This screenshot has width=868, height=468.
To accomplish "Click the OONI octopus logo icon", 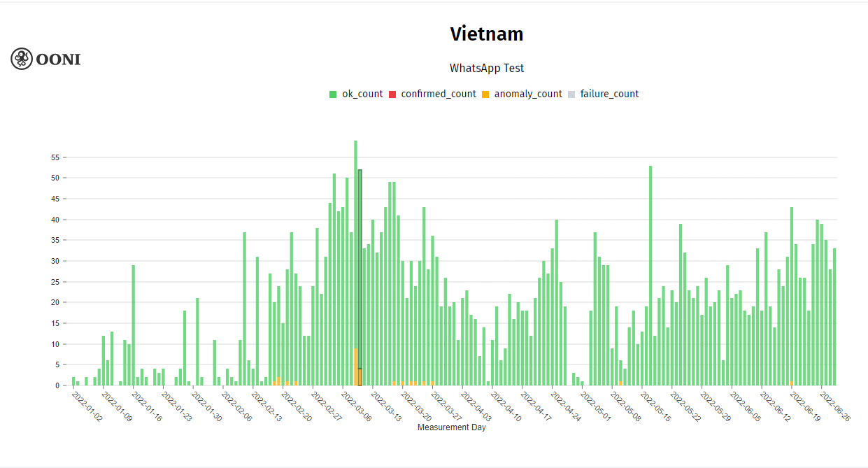I will [22, 59].
